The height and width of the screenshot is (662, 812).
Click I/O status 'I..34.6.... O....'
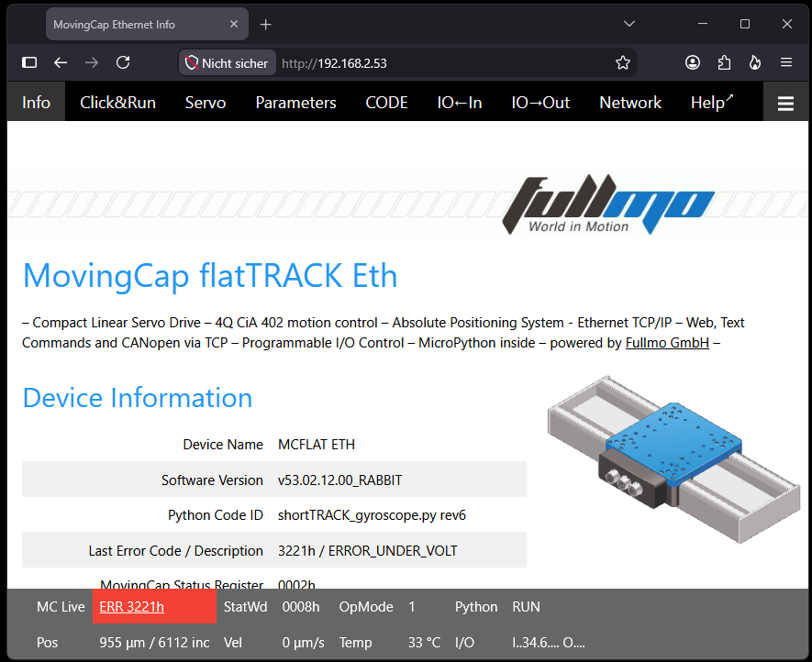click(549, 643)
